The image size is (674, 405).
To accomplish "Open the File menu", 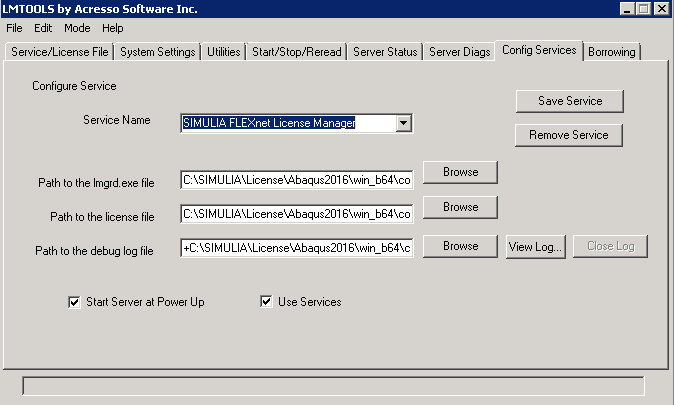I will click(14, 28).
